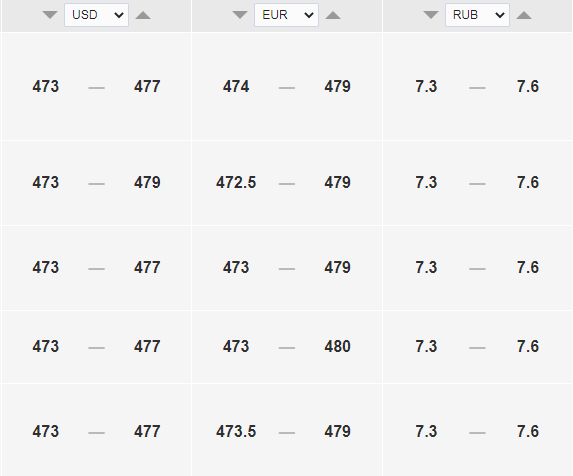
Task: Select the 472.5 EUR buy rate
Action: coord(236,182)
